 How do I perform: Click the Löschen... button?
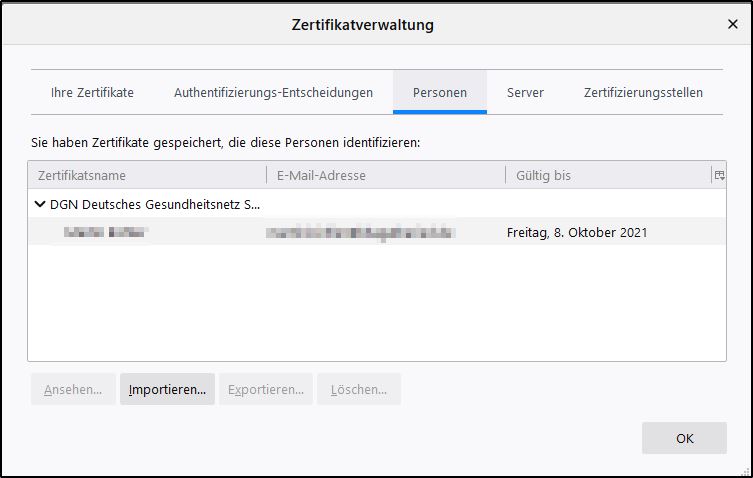(x=358, y=389)
